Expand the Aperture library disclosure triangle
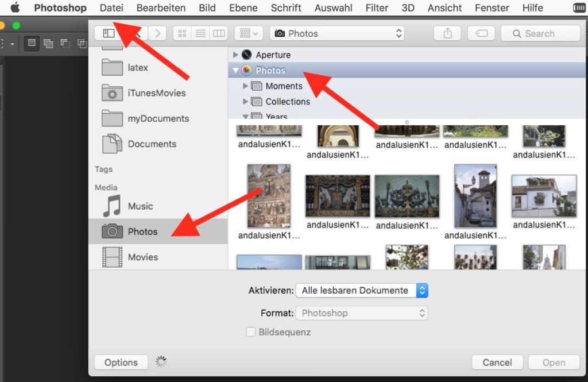This screenshot has width=588, height=382. tap(235, 55)
